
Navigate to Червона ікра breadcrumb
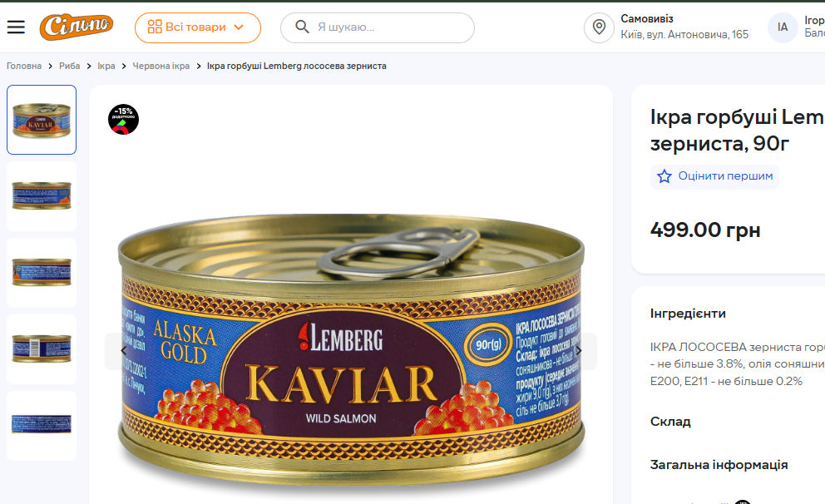point(163,66)
